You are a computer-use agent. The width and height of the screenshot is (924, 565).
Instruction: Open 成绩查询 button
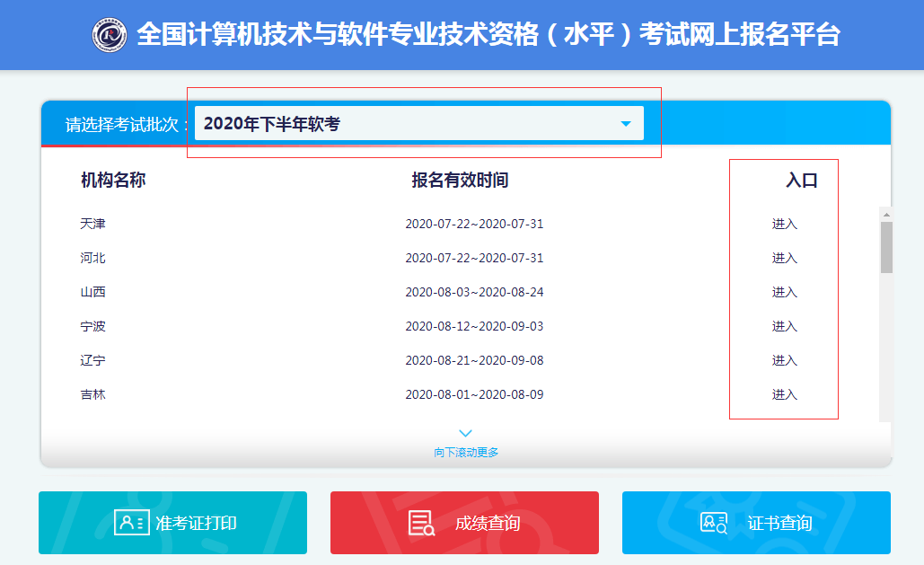464,523
